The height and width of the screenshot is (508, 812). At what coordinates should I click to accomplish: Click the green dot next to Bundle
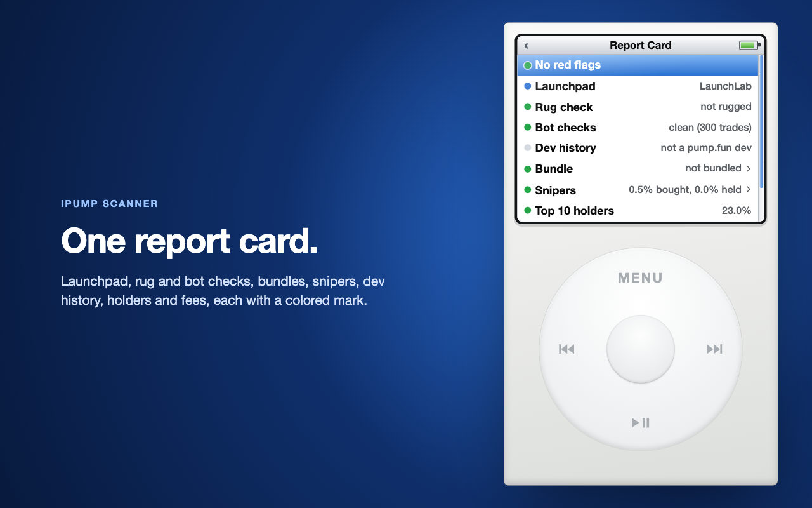coord(528,169)
